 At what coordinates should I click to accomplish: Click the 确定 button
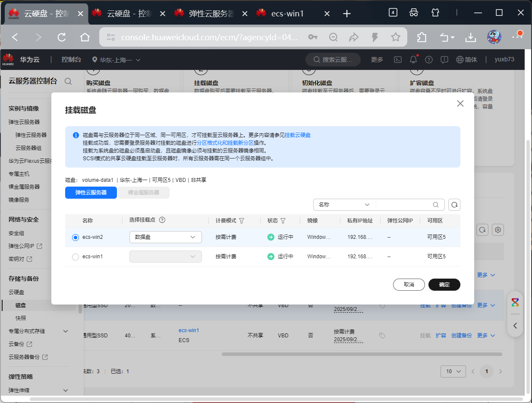click(444, 285)
